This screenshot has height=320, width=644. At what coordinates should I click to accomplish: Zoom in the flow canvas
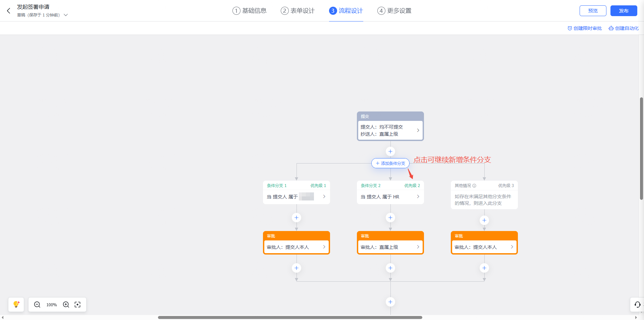tap(66, 305)
